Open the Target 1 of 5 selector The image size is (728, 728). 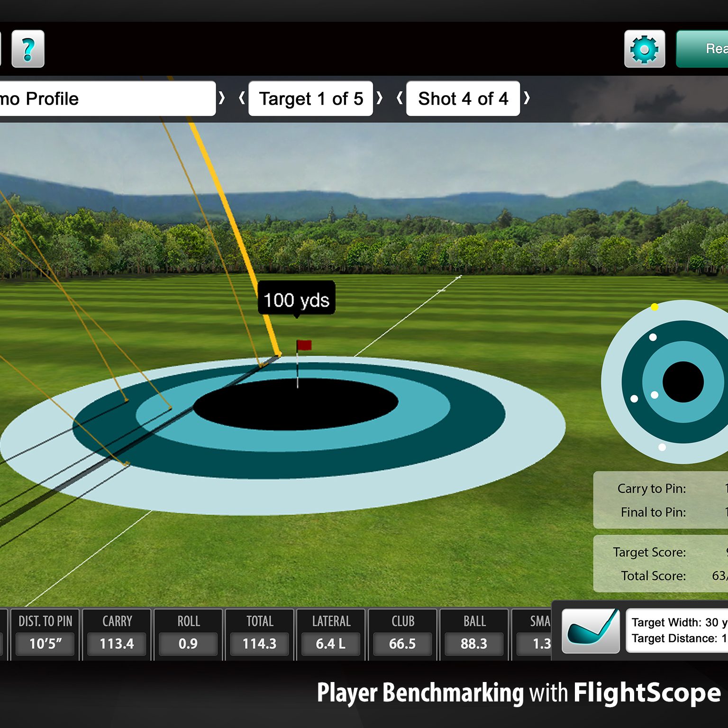coord(310,99)
